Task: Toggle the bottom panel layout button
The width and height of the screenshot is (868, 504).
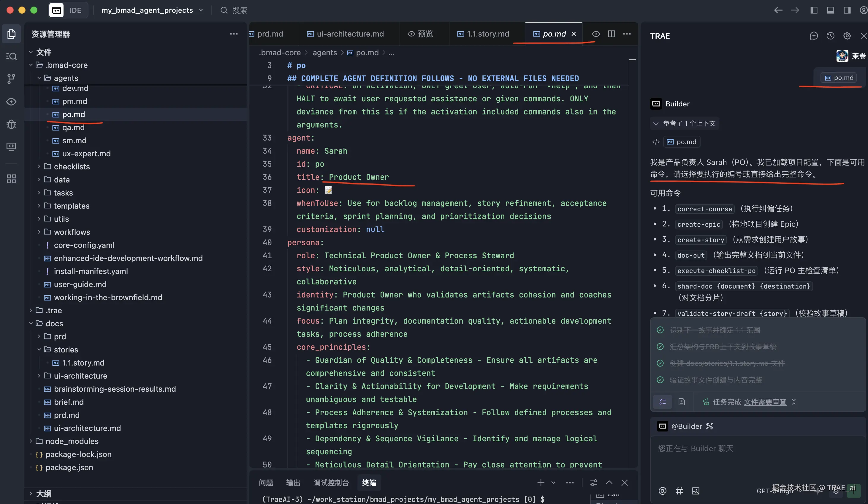Action: 831,10
